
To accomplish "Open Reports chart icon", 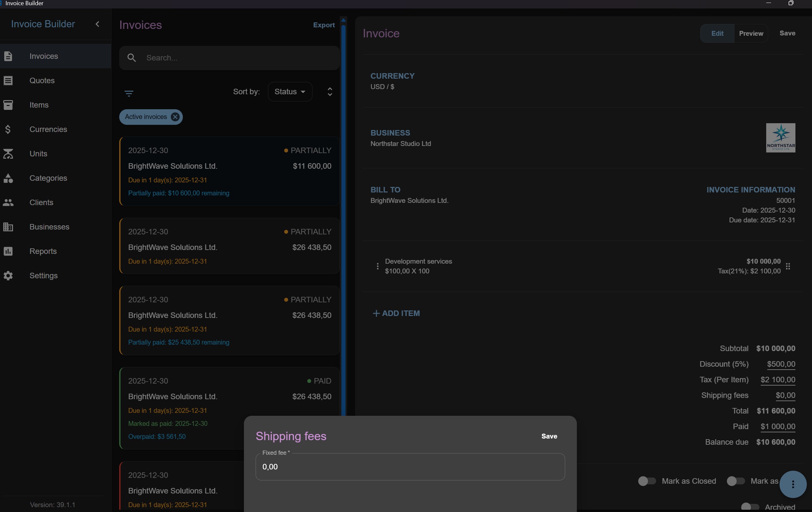I will 8,251.
